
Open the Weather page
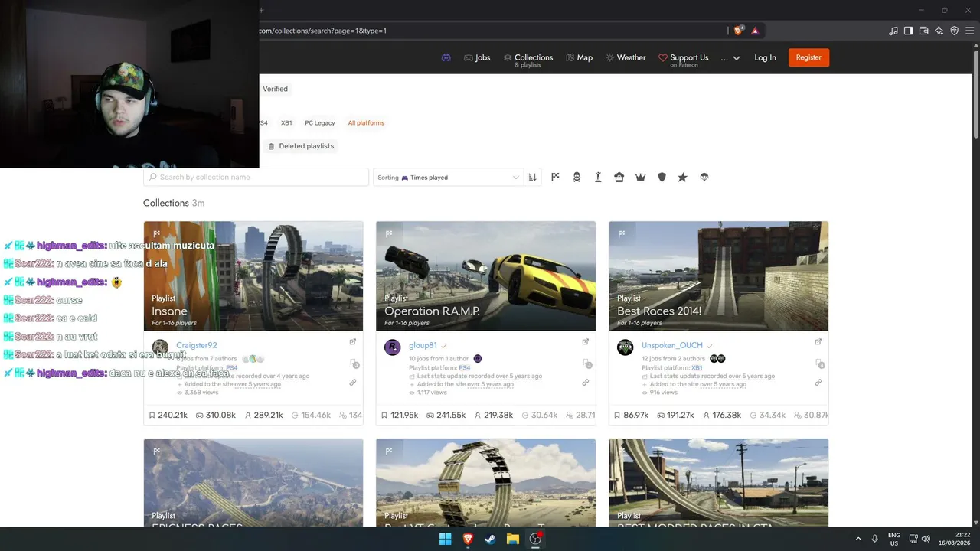[626, 57]
